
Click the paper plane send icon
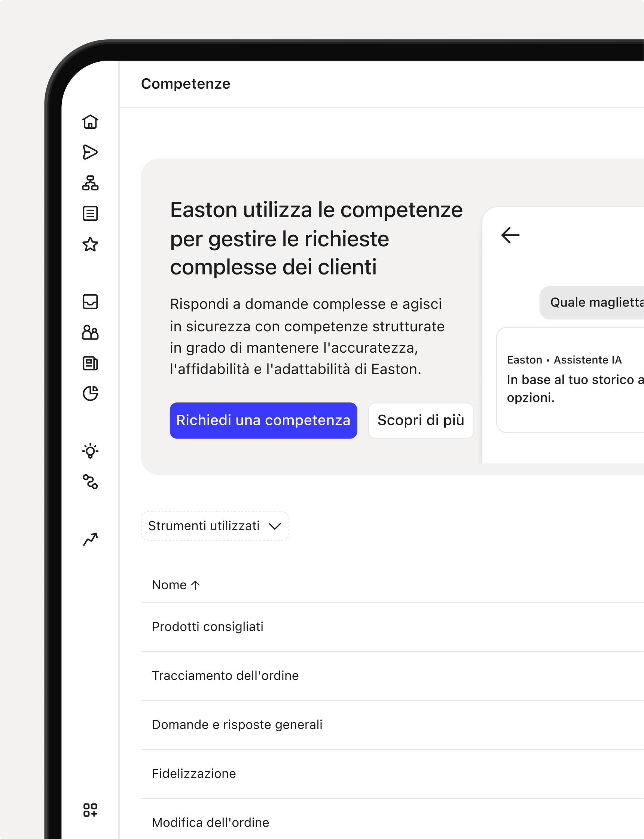[x=90, y=152]
